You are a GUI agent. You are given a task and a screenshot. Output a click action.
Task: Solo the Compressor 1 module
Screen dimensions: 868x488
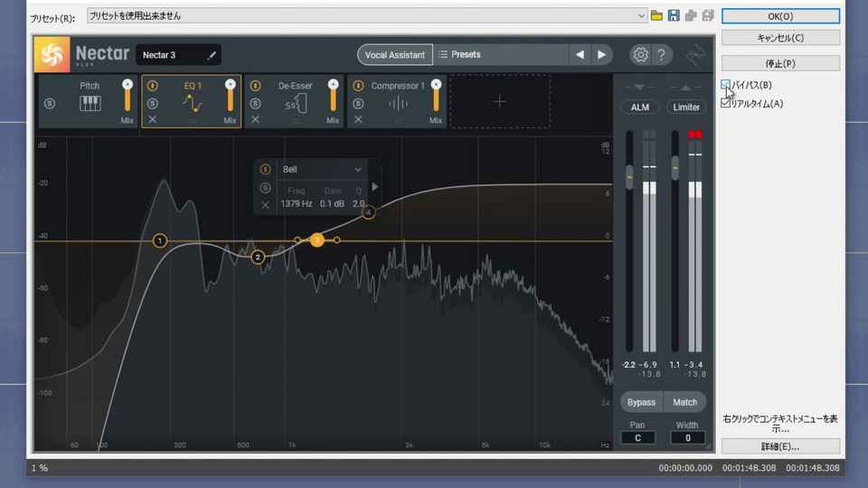point(358,103)
